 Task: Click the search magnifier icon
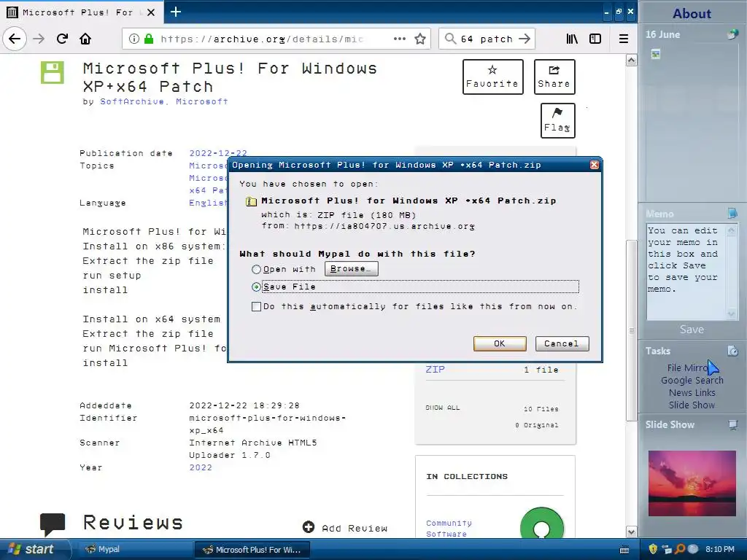click(x=450, y=39)
